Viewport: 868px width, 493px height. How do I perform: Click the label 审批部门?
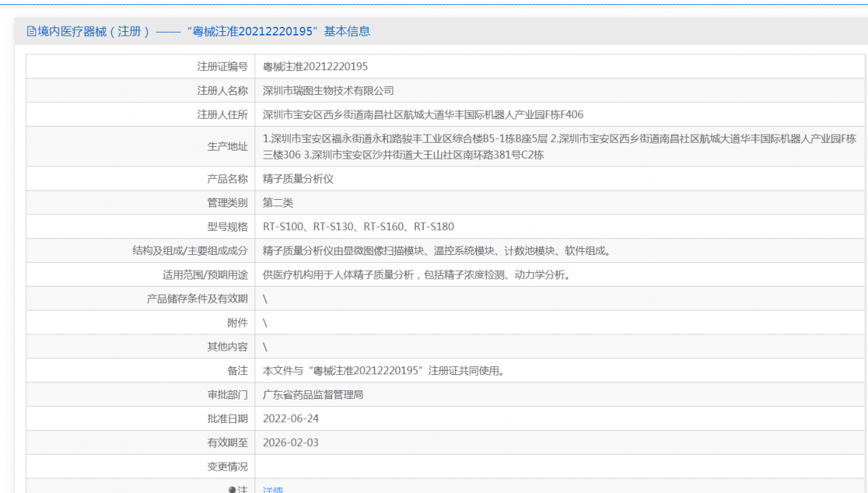[227, 395]
